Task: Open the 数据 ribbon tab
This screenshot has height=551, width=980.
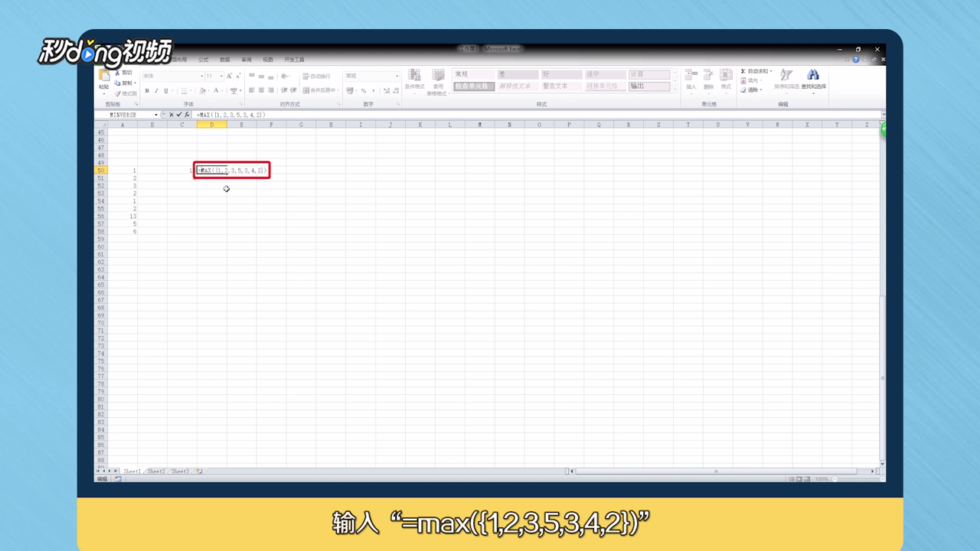Action: pyautogui.click(x=224, y=59)
